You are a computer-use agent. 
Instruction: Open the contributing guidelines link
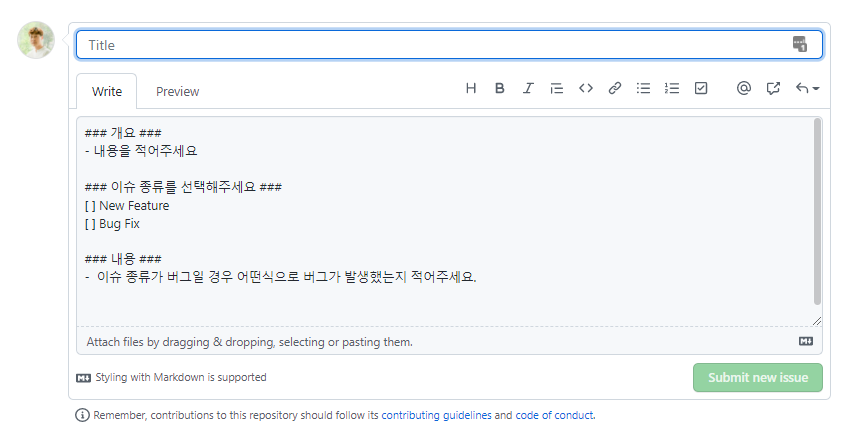click(x=436, y=415)
